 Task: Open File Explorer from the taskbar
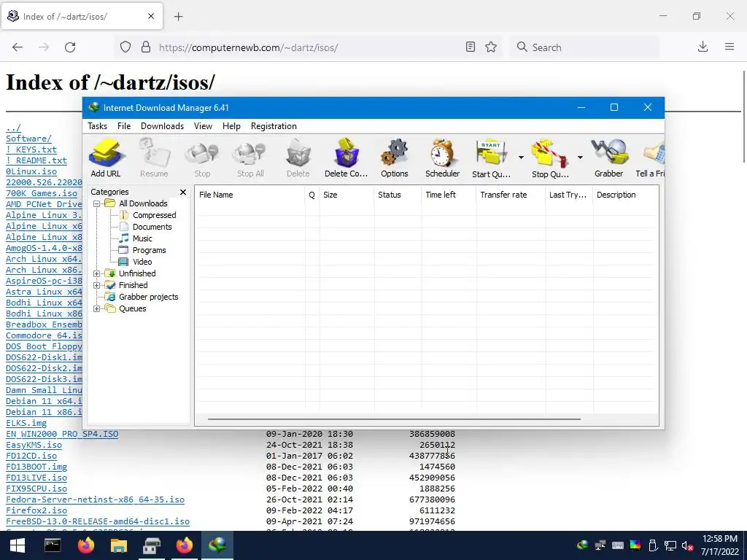click(119, 545)
